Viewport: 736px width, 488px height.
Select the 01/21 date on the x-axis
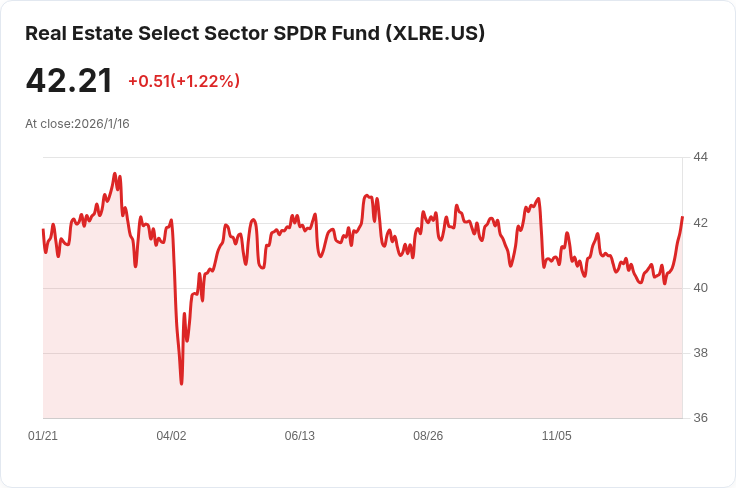pos(43,436)
